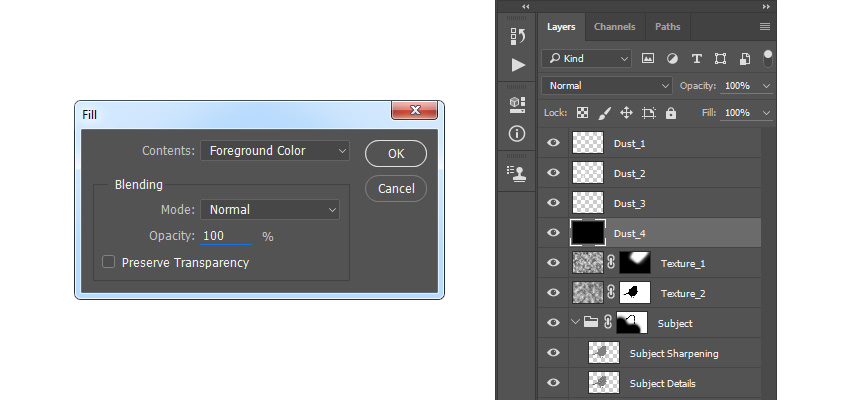Filter layers by pixel layer icon
Screen dimensions: 850x400
[648, 59]
